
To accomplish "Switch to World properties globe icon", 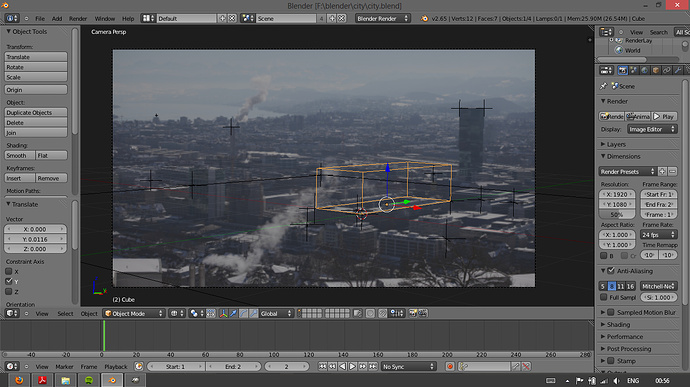I will pyautogui.click(x=645, y=70).
